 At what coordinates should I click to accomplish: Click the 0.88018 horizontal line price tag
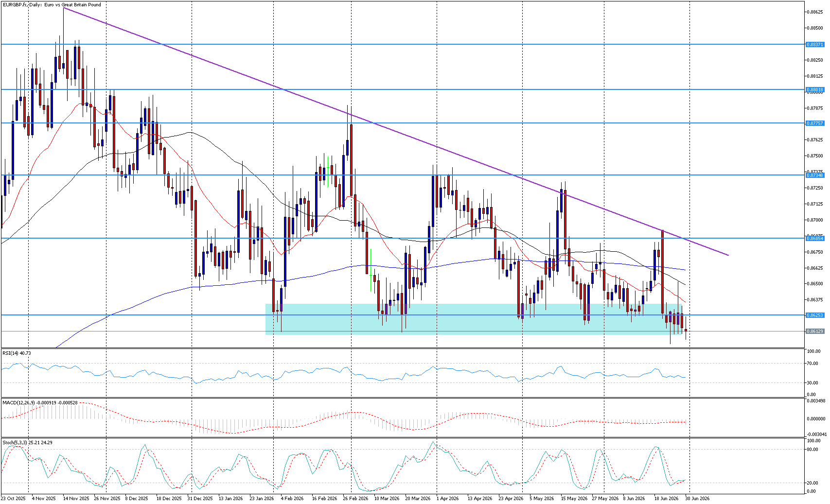[815, 89]
